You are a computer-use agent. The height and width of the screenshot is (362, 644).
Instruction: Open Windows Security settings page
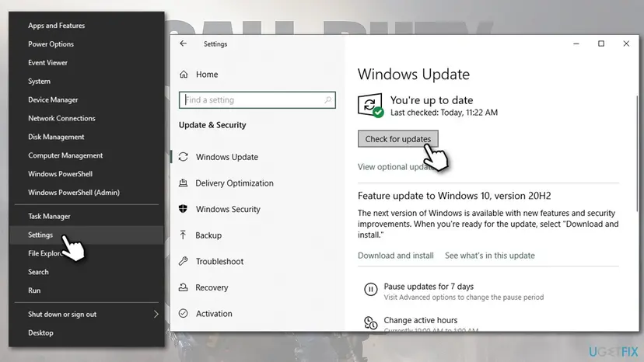coord(228,209)
